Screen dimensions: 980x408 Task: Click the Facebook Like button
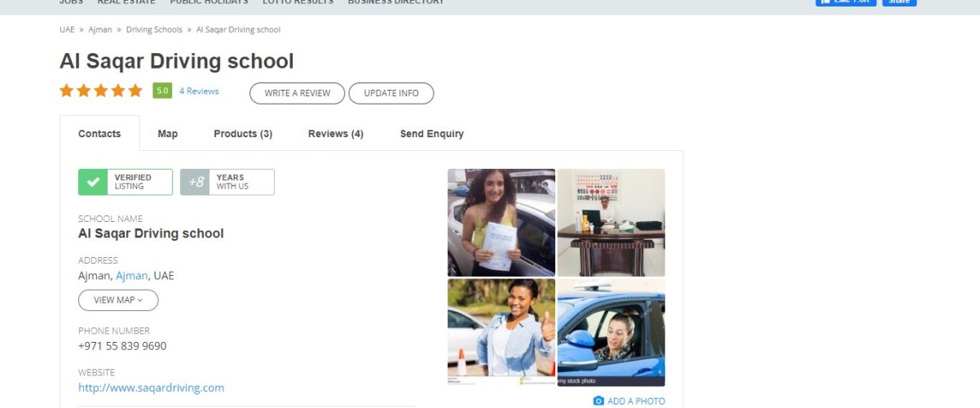pyautogui.click(x=846, y=2)
